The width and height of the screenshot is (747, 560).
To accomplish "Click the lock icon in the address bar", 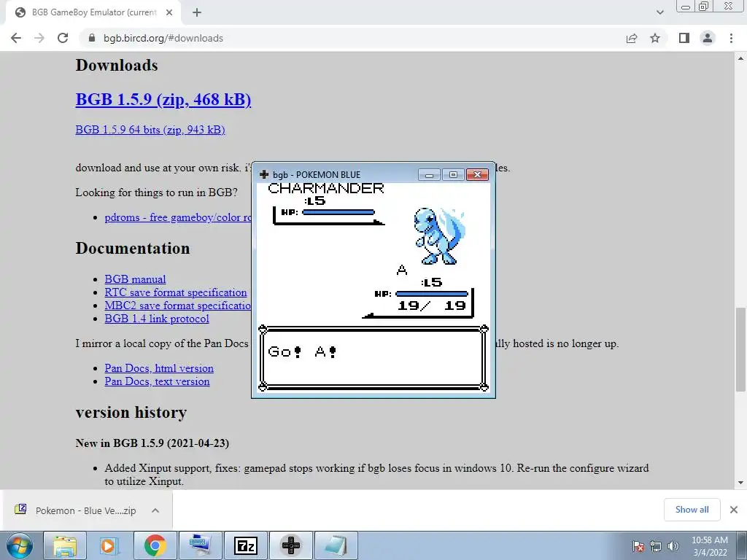I will [92, 38].
